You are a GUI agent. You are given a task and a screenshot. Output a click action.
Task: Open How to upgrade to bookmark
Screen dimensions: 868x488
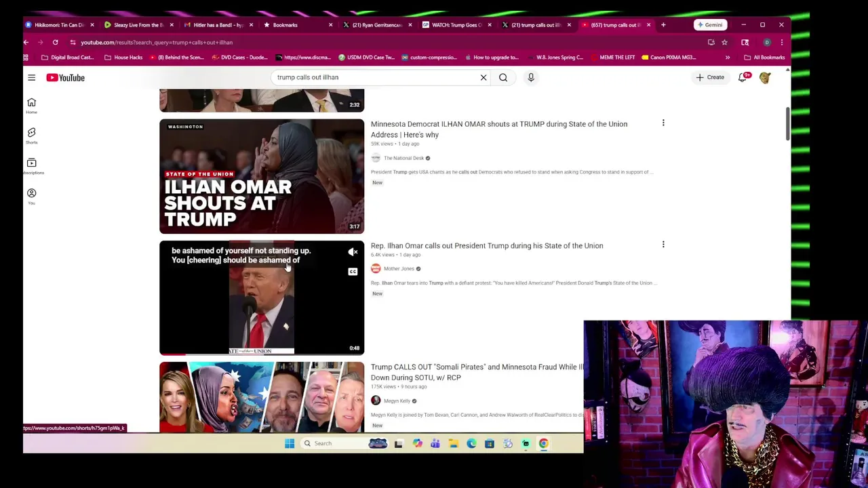pos(492,58)
